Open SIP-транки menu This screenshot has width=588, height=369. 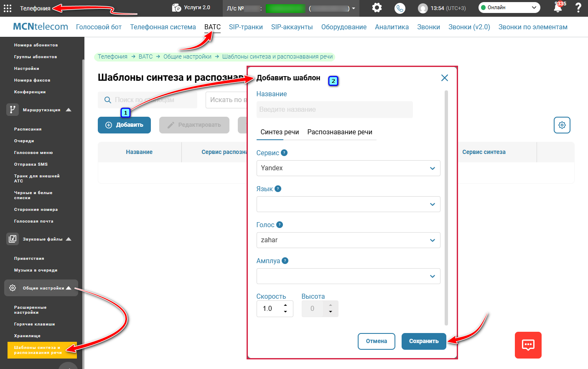tap(246, 27)
